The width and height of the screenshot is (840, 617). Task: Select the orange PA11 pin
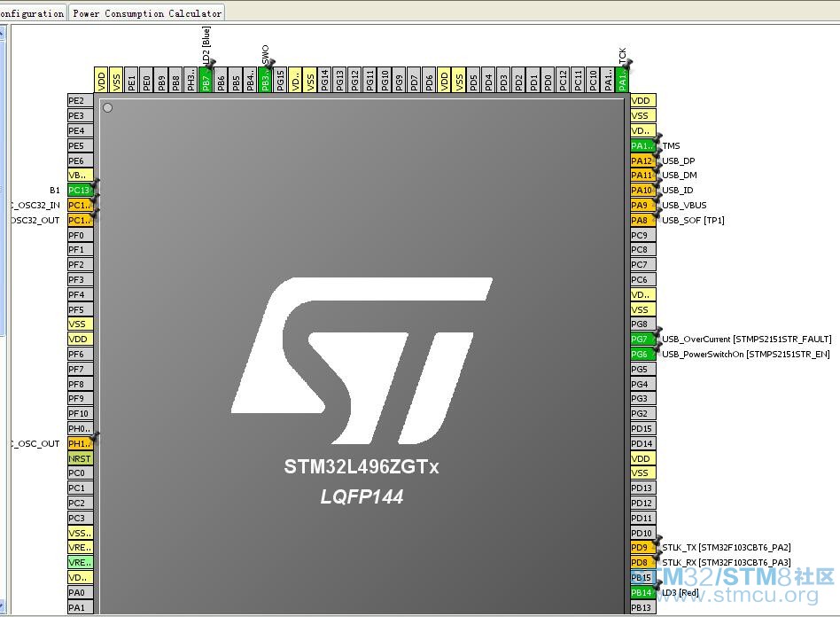point(642,175)
